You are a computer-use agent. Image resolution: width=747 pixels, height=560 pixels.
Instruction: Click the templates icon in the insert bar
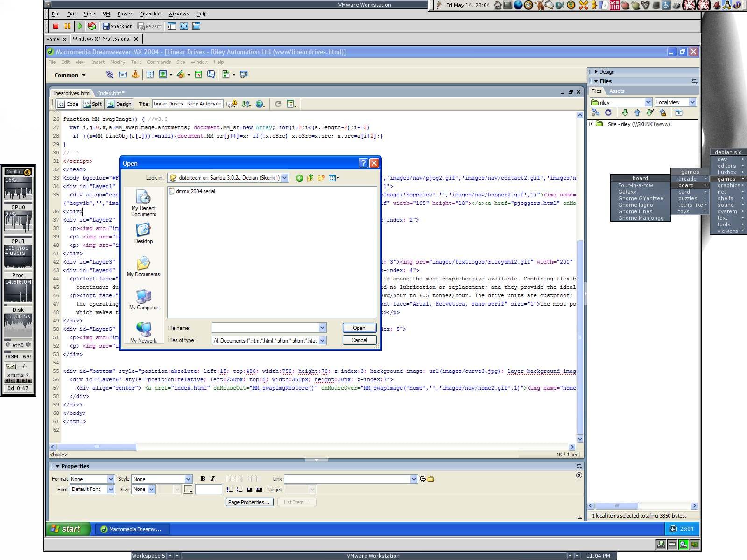[226, 75]
